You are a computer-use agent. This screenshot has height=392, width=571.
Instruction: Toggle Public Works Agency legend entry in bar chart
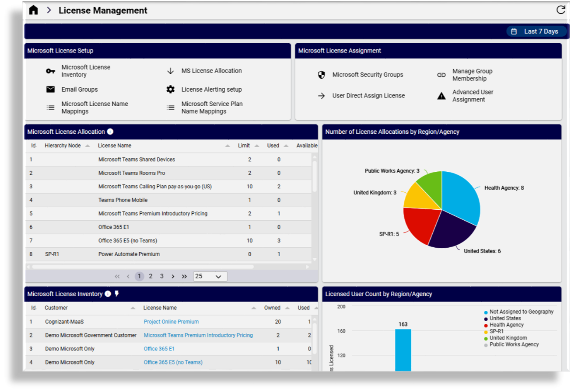coord(511,344)
